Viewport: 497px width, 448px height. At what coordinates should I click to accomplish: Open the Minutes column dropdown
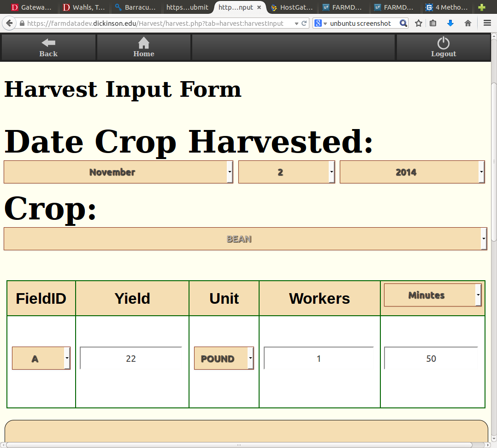(x=432, y=295)
